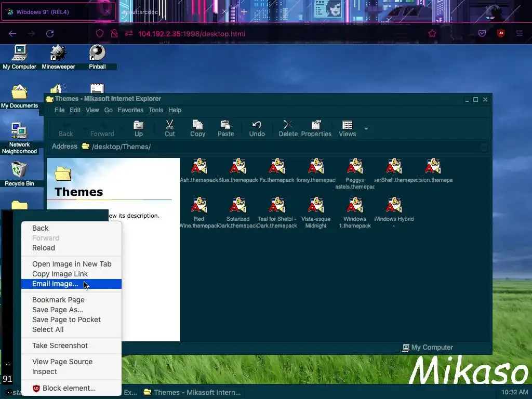
Task: Choose View Page Source
Action: pyautogui.click(x=71, y=362)
